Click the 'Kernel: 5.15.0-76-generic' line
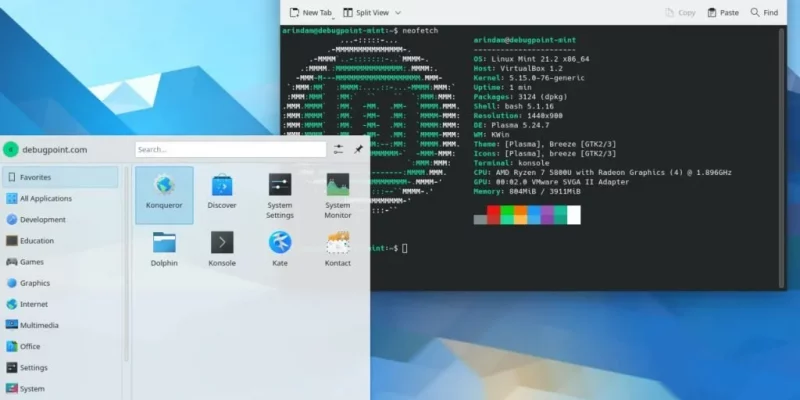Screen dimensions: 800x400 tap(529, 78)
